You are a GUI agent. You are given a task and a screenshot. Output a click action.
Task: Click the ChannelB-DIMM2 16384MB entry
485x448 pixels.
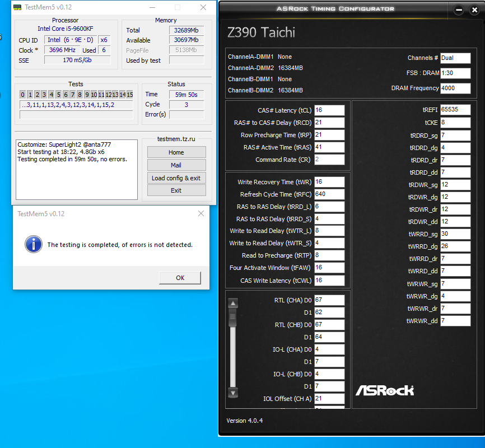click(265, 90)
